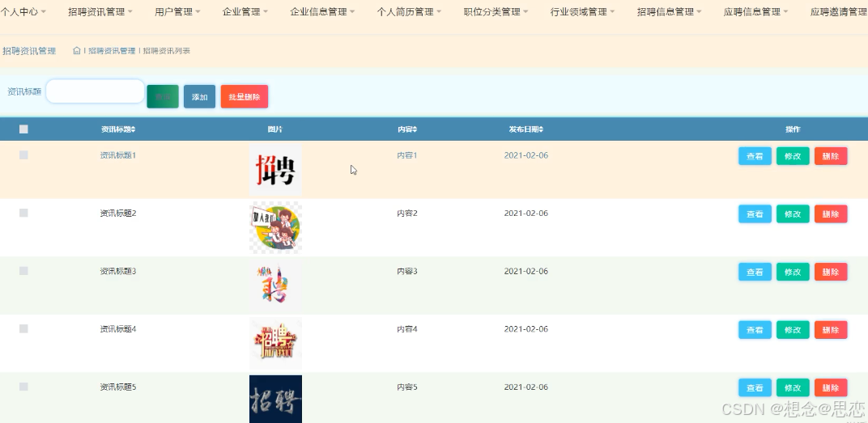
Task: Delete 资讯标题1 with 删除 button
Action: point(831,156)
